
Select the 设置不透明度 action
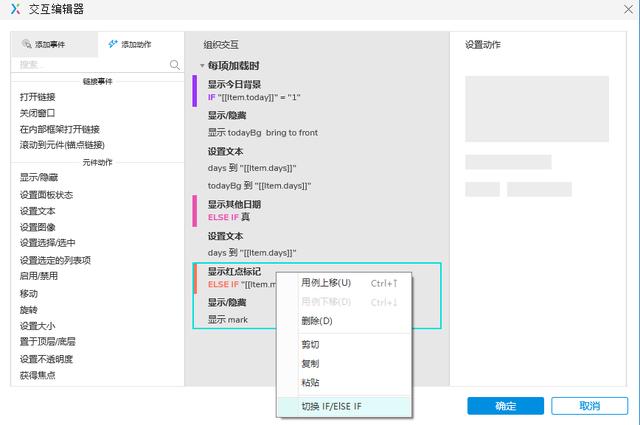(x=46, y=359)
